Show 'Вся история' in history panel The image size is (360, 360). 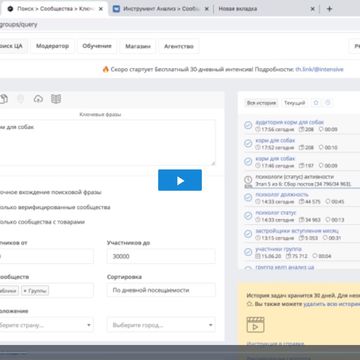click(x=262, y=103)
